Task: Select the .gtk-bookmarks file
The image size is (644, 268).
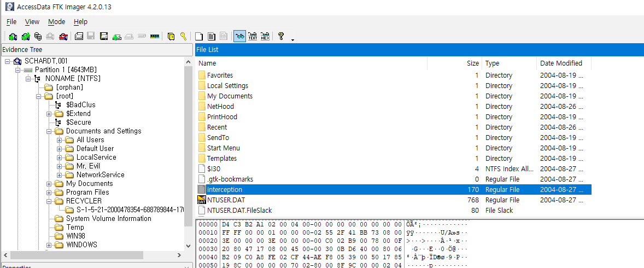Action: (230, 179)
